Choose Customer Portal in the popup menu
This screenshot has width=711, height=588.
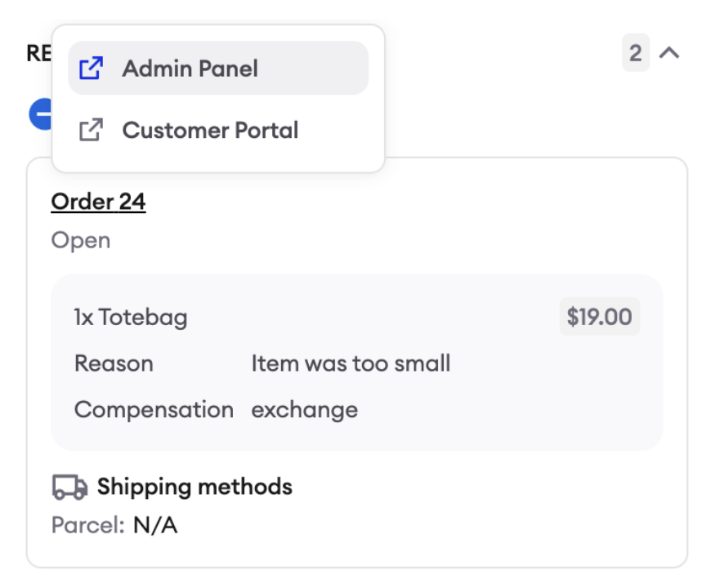pyautogui.click(x=218, y=130)
